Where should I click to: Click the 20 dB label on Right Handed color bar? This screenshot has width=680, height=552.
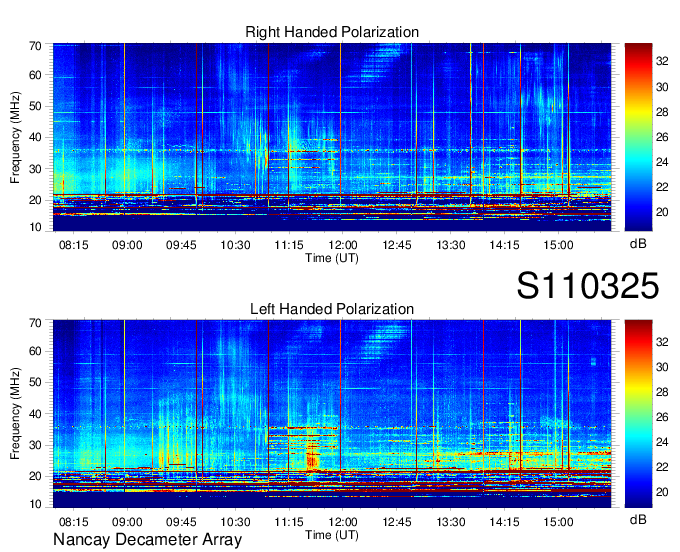(x=662, y=212)
